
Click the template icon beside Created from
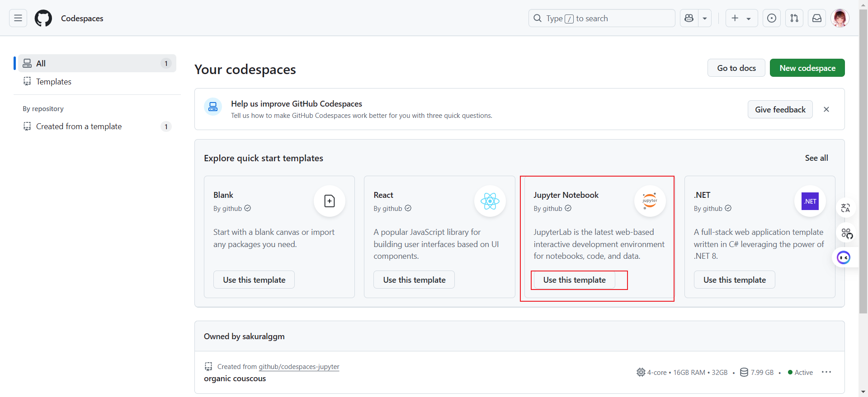(208, 366)
